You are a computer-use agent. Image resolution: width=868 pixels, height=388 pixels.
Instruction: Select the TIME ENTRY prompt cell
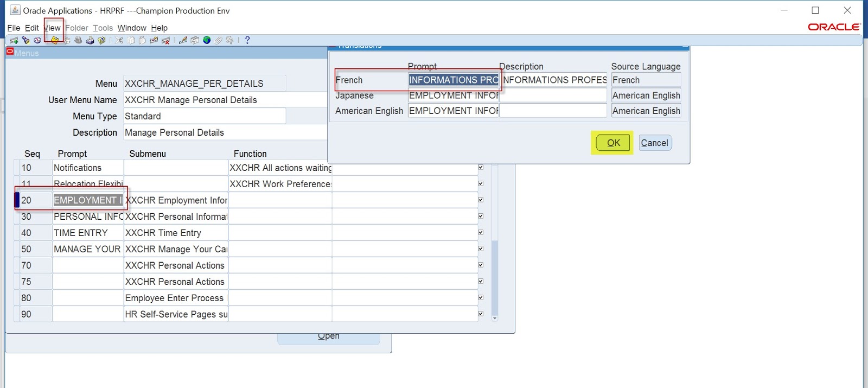point(88,233)
